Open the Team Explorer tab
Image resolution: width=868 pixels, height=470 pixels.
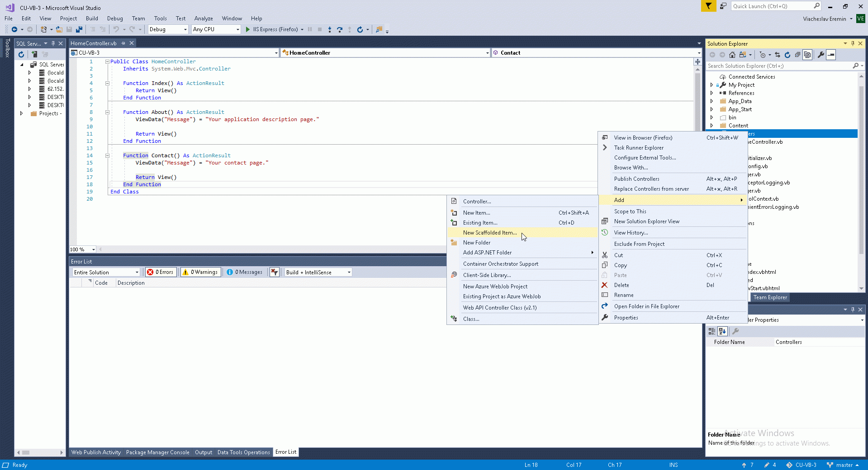pos(770,297)
